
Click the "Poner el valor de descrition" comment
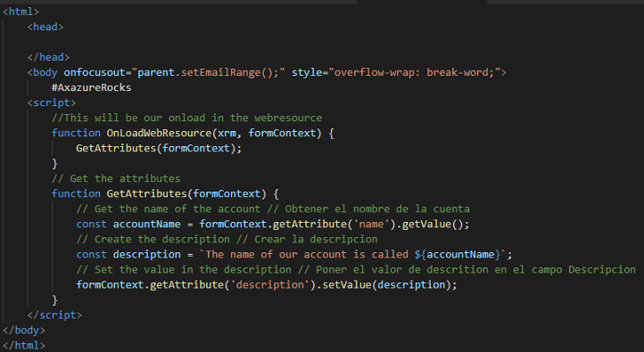466,269
